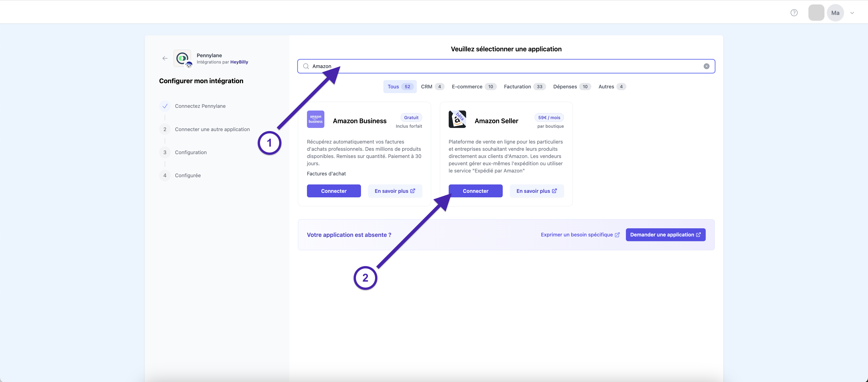Click the Ma user avatar
This screenshot has height=382, width=868.
point(835,13)
